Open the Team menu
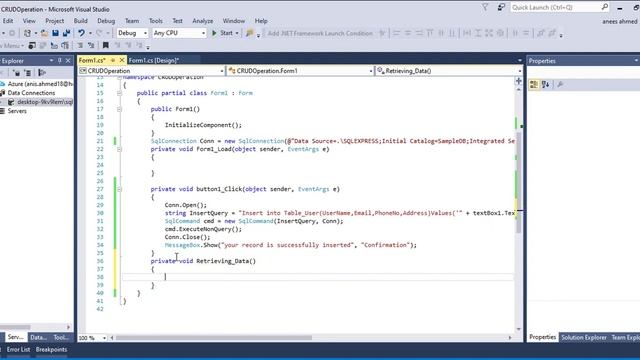 coord(132,21)
